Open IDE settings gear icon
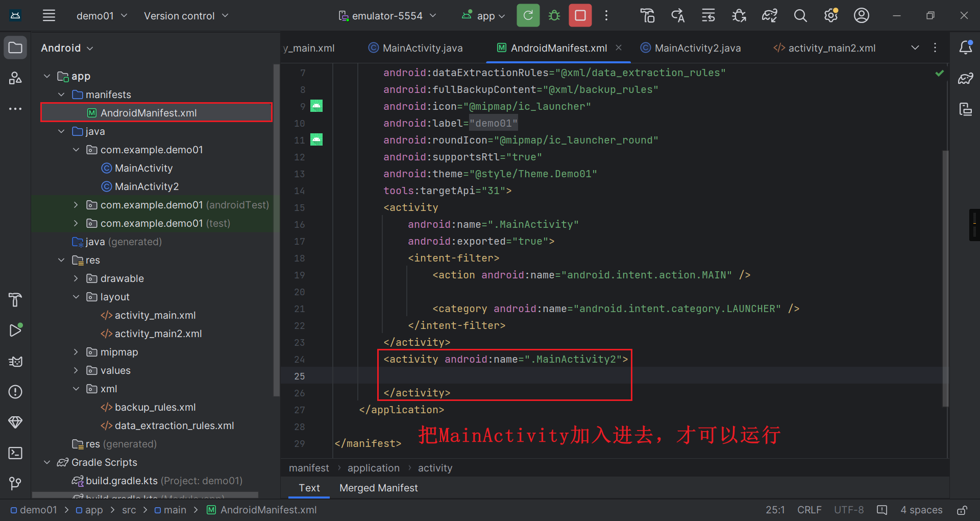 click(831, 16)
